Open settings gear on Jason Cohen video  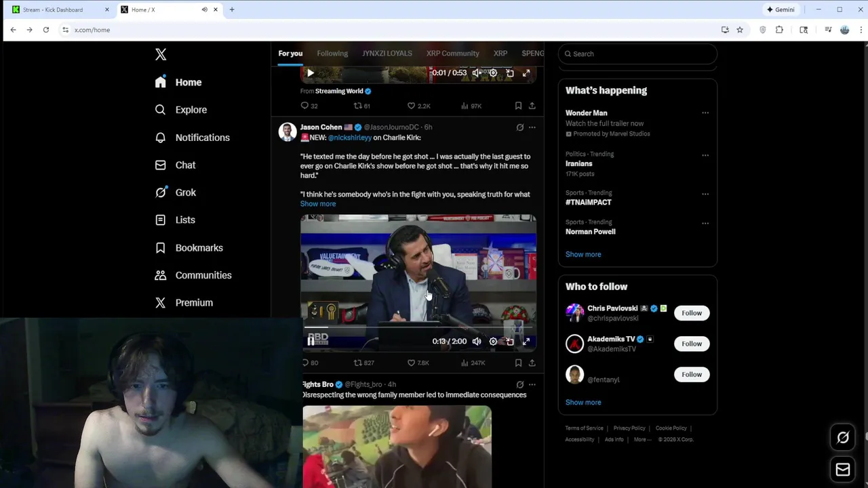point(493,342)
